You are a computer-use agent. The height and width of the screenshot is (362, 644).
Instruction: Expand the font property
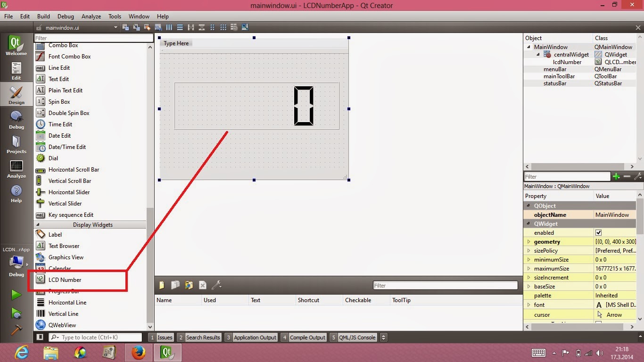(x=529, y=305)
